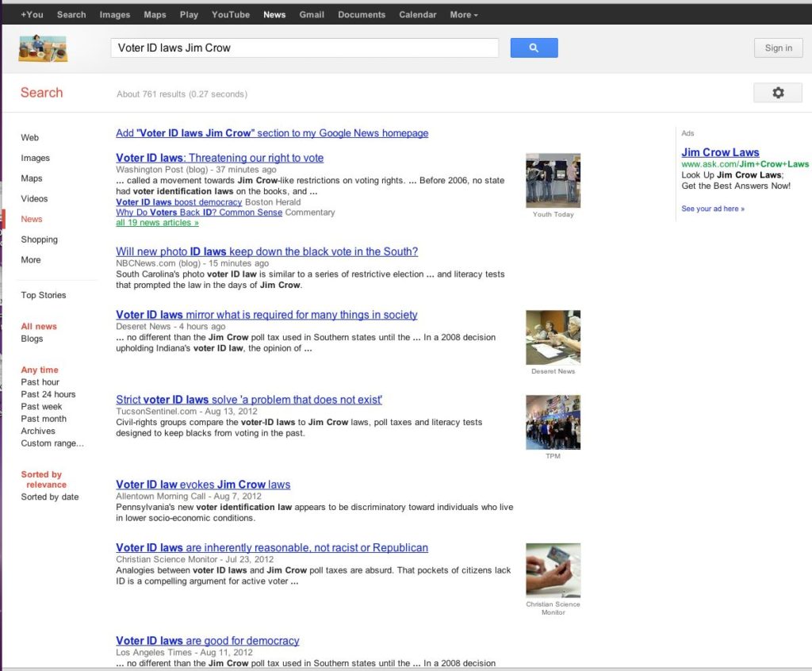Screen dimensions: 812x671
Task: Open the More dropdown in top bar
Action: (463, 14)
